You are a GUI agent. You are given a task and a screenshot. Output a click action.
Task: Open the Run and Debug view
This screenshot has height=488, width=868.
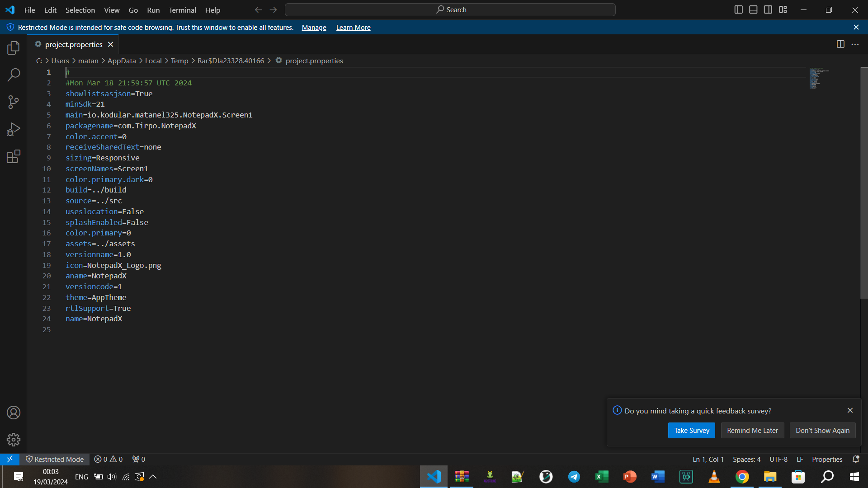point(13,129)
